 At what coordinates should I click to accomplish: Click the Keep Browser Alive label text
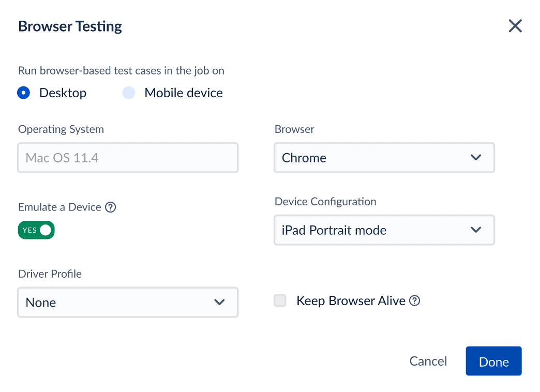pos(351,301)
